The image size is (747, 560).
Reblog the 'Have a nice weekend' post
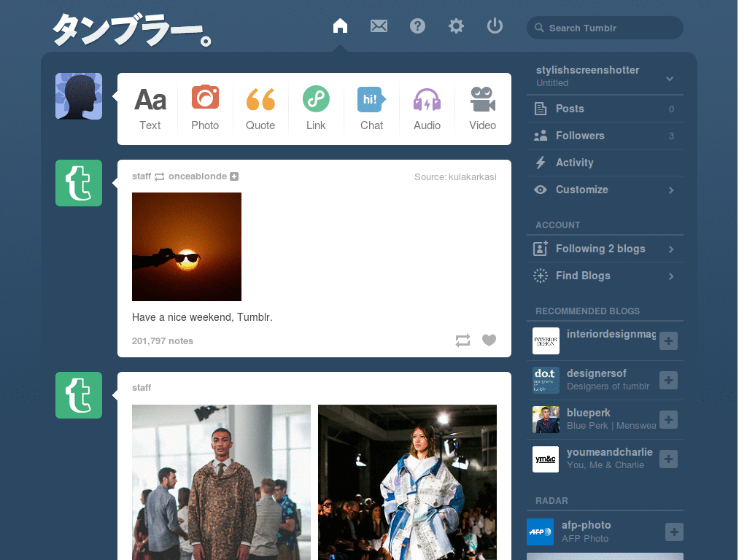[462, 340]
